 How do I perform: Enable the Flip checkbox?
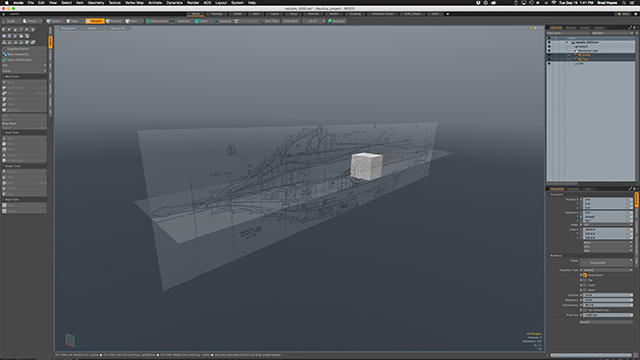[x=584, y=280]
